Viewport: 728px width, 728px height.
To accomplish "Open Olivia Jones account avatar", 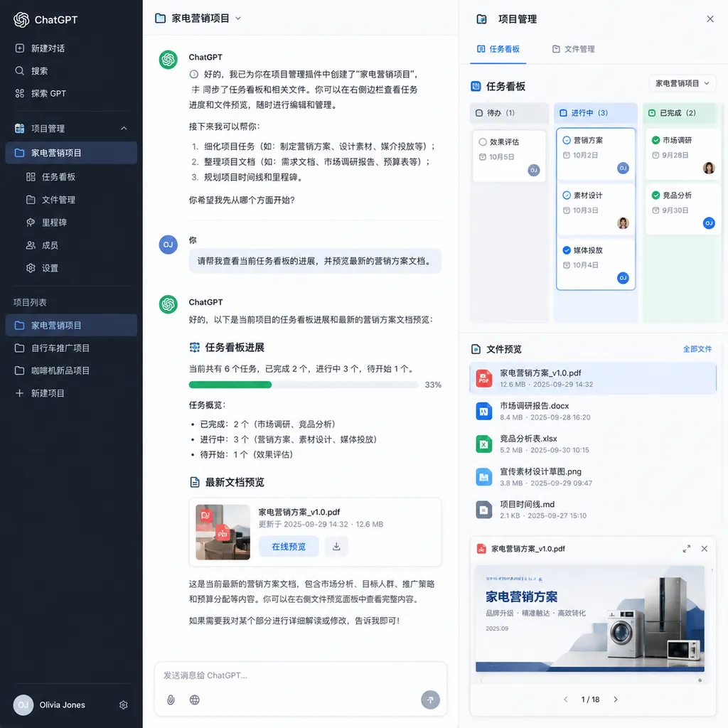I will coord(23,705).
